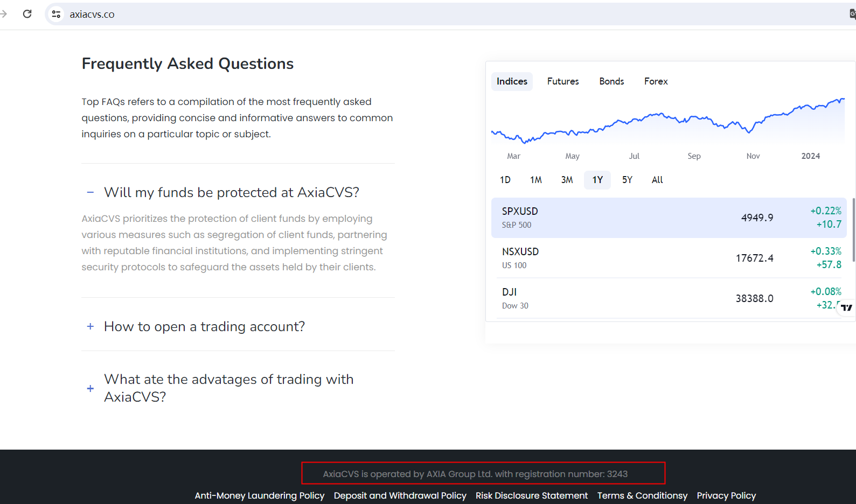Select the Forex tab
Screen dimensions: 856x504
pyautogui.click(x=656, y=81)
